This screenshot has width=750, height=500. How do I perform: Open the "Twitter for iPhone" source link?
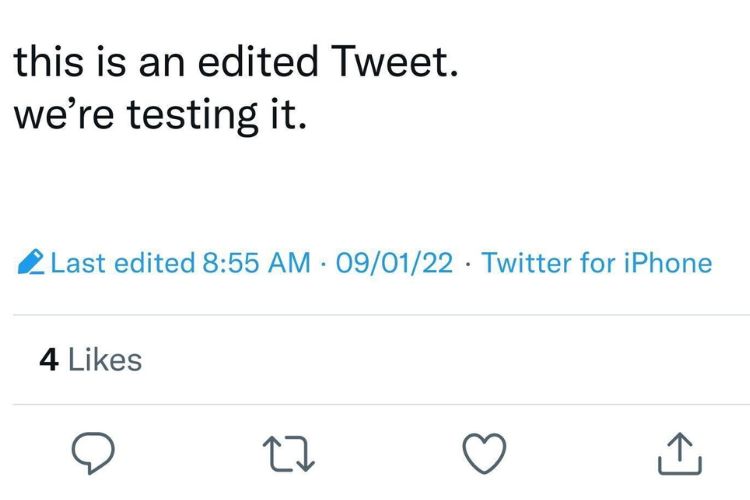[596, 264]
